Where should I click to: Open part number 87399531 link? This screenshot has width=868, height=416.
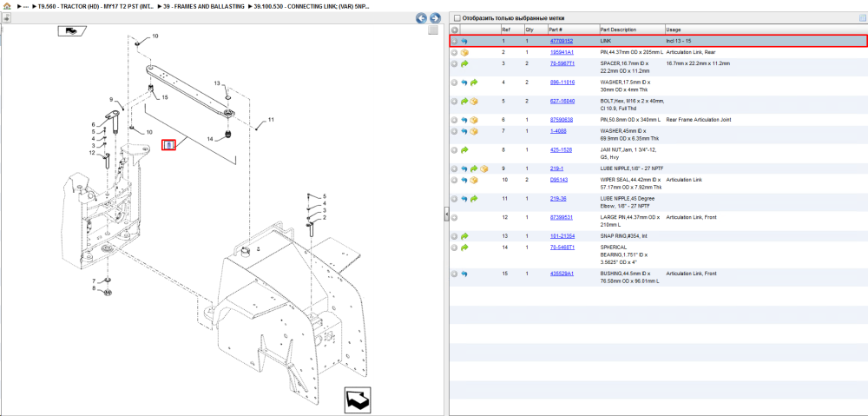[561, 217]
